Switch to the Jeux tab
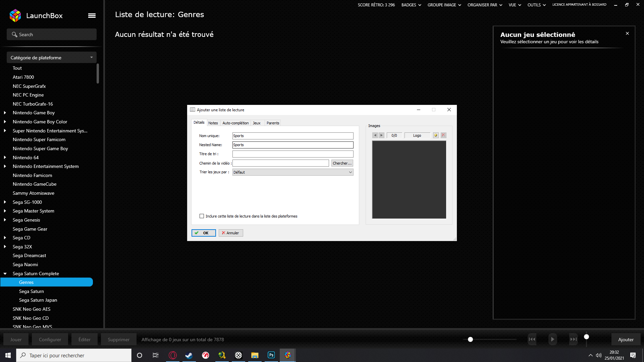The height and width of the screenshot is (362, 644). (257, 123)
